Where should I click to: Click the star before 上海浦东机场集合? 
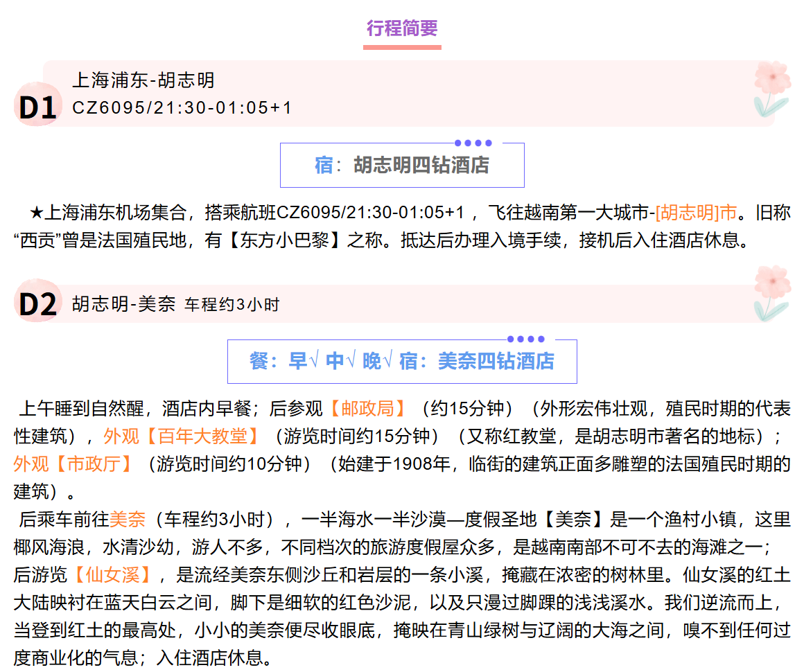click(x=37, y=212)
